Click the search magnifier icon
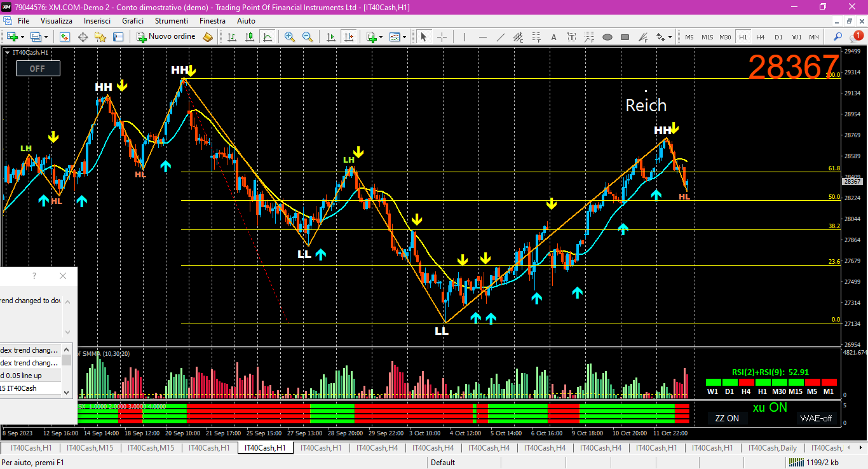The image size is (868, 469). [x=837, y=37]
